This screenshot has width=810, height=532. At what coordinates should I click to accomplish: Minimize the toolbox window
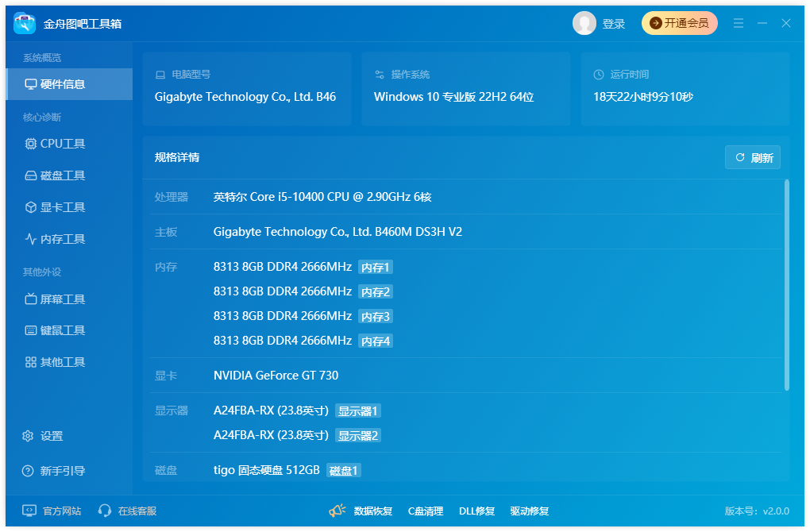coord(762,23)
